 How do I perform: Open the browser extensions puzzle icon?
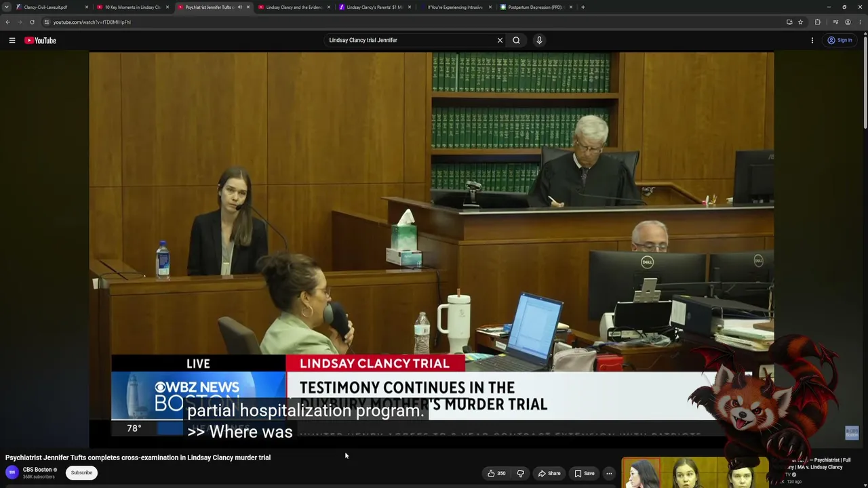[818, 22]
